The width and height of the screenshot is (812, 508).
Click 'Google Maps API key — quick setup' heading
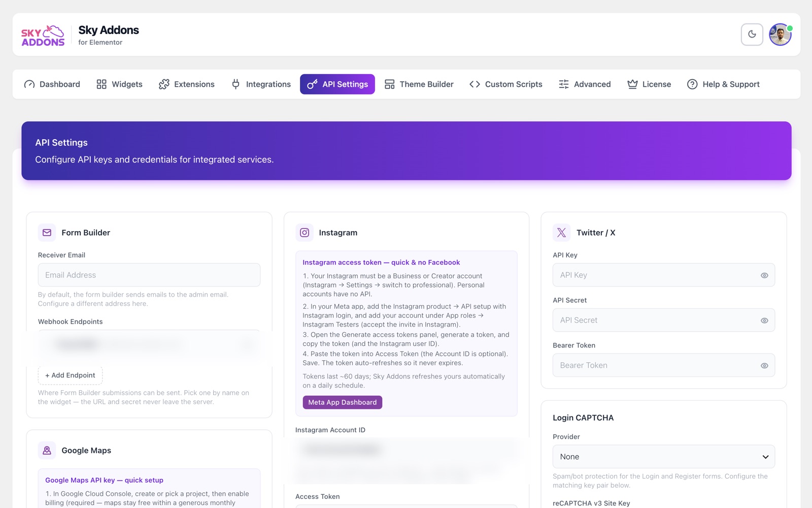pyautogui.click(x=104, y=480)
